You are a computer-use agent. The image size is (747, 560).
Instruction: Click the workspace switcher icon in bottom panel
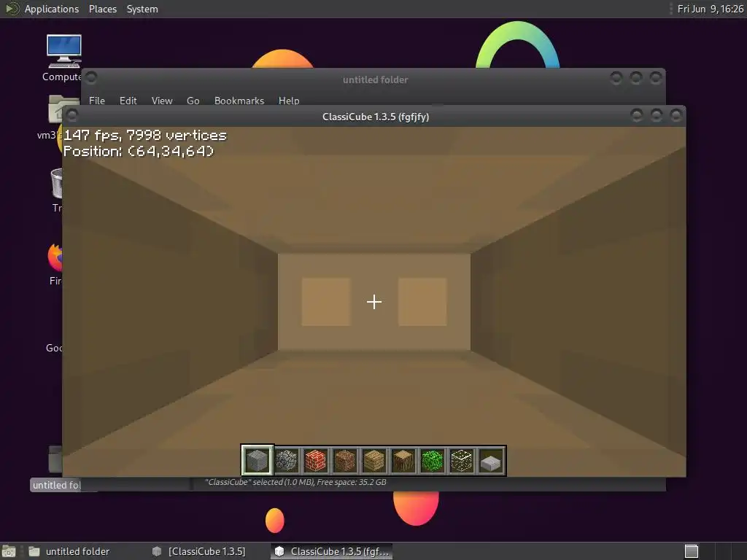[x=692, y=551]
